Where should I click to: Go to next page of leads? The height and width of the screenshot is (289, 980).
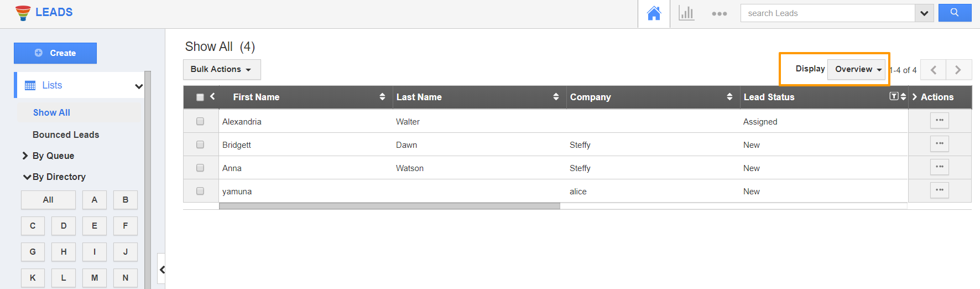click(x=958, y=70)
